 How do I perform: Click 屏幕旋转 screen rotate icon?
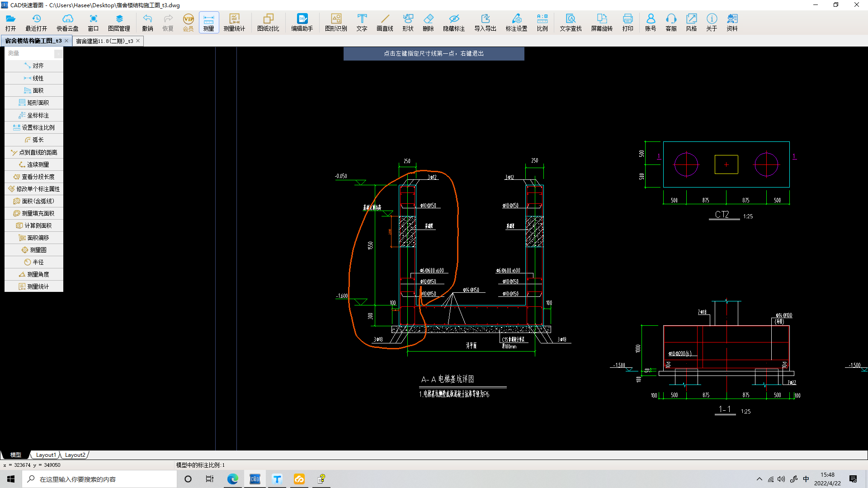click(602, 23)
